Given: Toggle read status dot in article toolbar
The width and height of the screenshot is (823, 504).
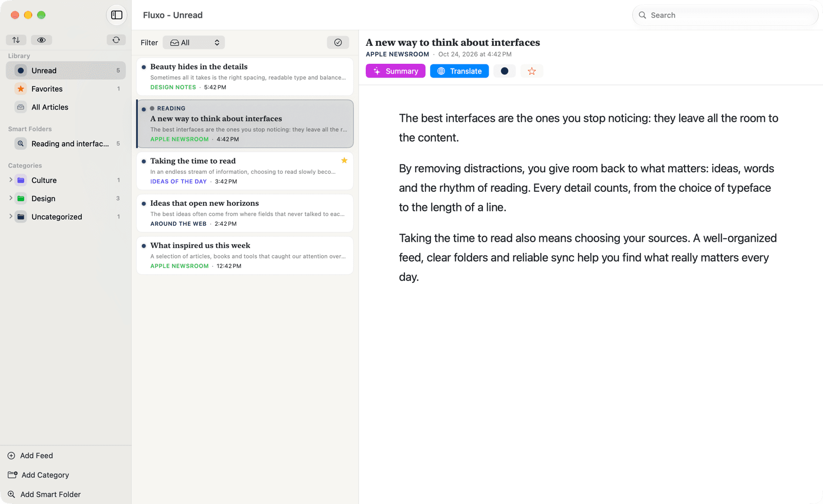Looking at the screenshot, I should point(505,71).
